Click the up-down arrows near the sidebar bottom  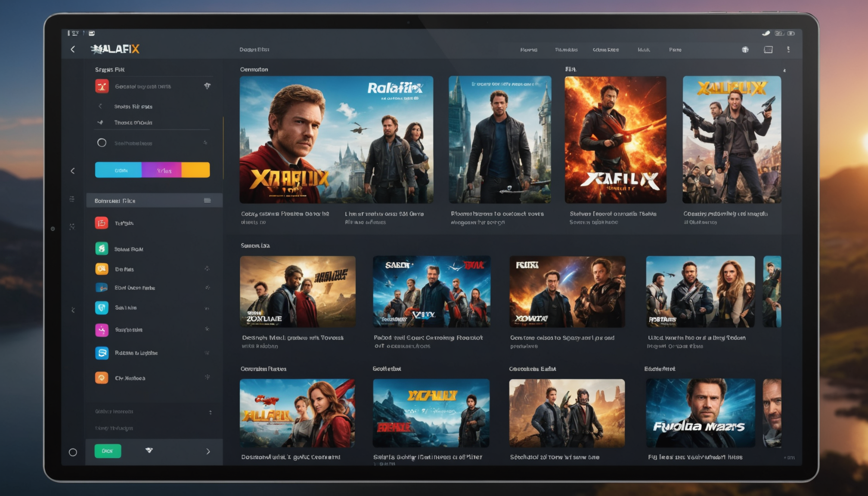(210, 412)
